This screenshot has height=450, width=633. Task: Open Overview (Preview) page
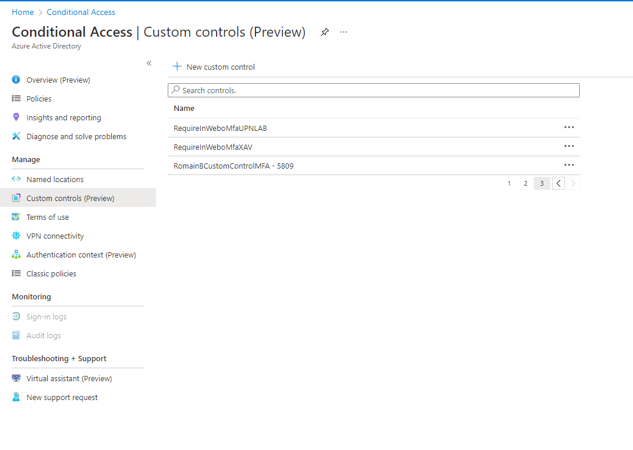[58, 80]
